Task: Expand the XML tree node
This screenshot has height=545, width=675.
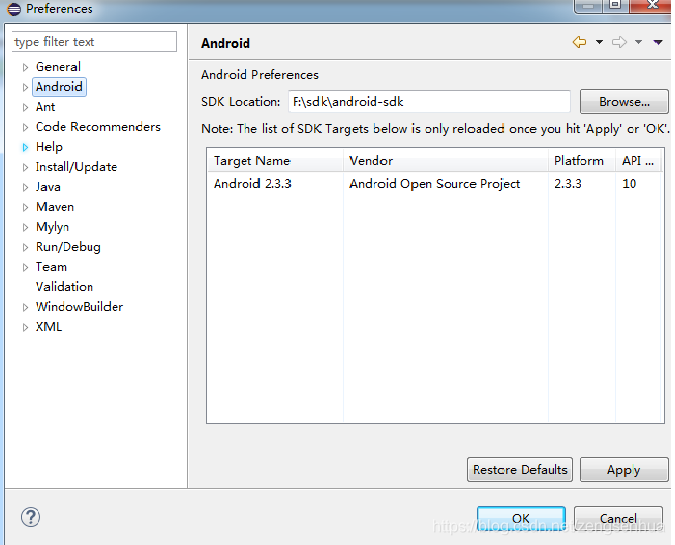Action: click(x=25, y=327)
